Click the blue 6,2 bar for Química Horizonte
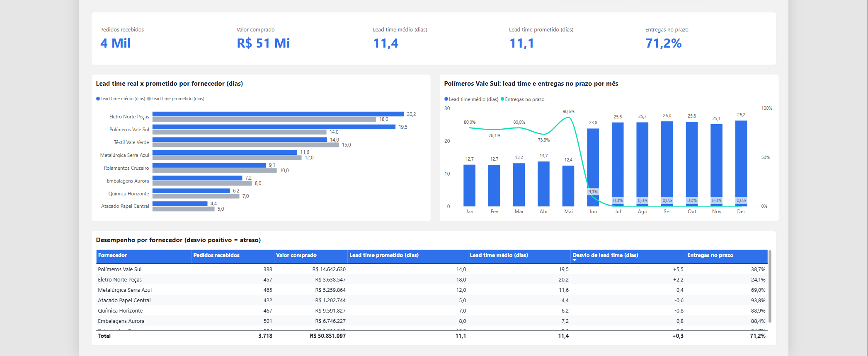The width and height of the screenshot is (868, 356). click(x=191, y=191)
